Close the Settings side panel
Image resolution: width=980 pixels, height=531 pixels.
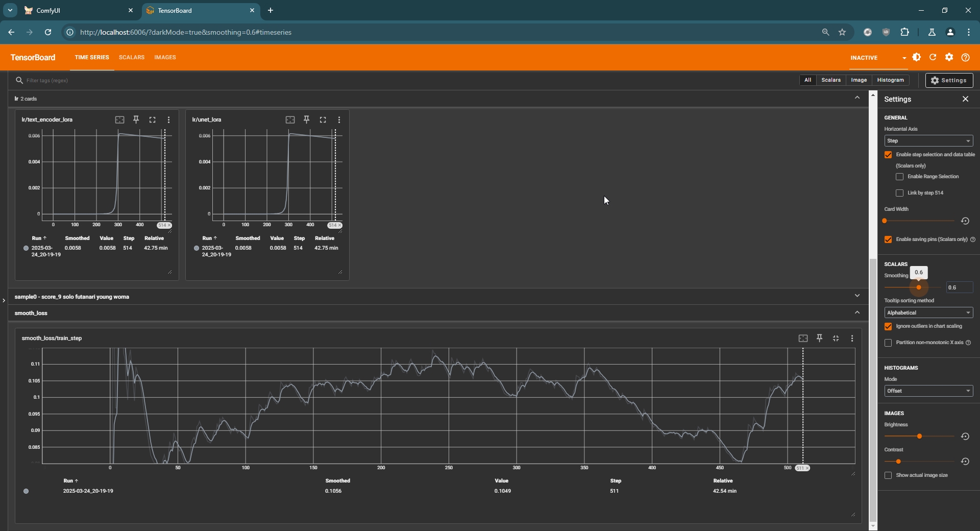(x=965, y=99)
